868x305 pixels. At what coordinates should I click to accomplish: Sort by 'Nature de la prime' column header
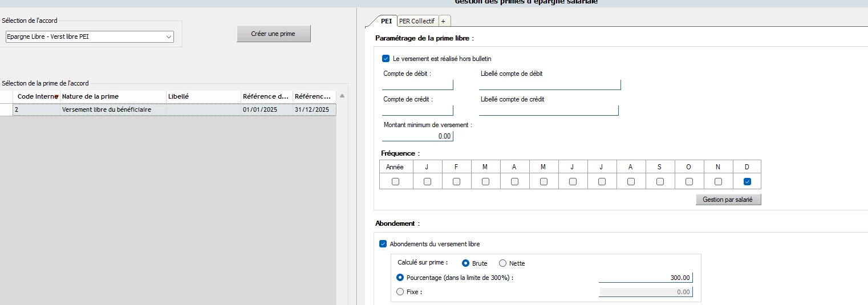[112, 96]
